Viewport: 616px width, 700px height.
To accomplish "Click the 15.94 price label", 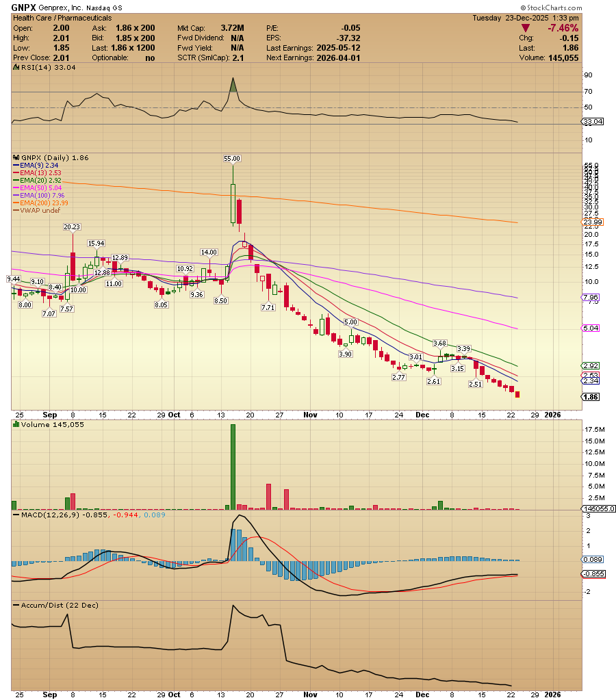I will (96, 244).
